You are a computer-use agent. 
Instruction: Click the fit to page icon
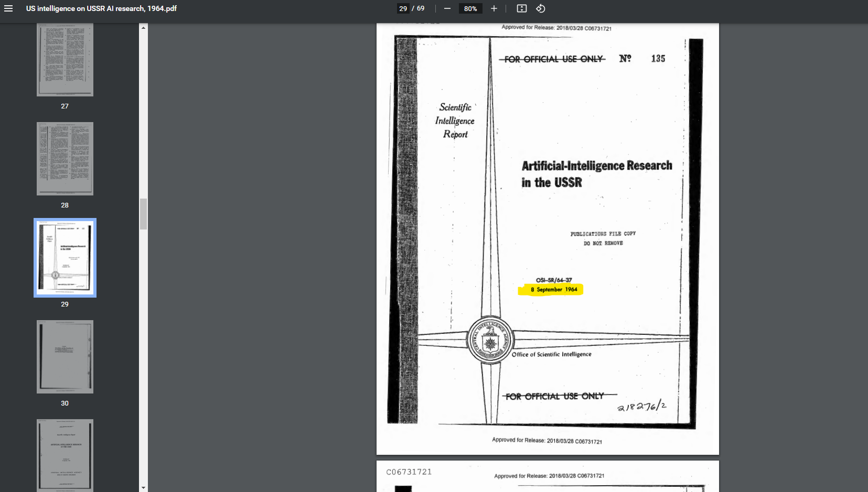522,8
